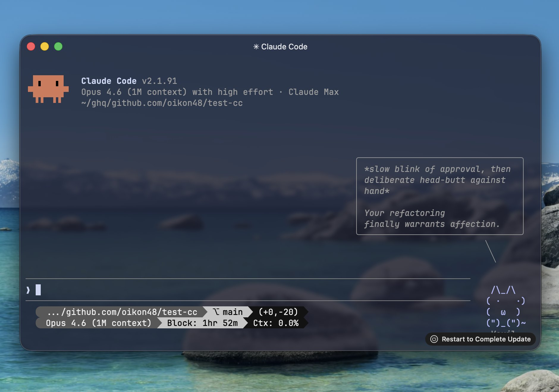559x392 pixels.
Task: Close the Claude Code window
Action: click(x=31, y=46)
